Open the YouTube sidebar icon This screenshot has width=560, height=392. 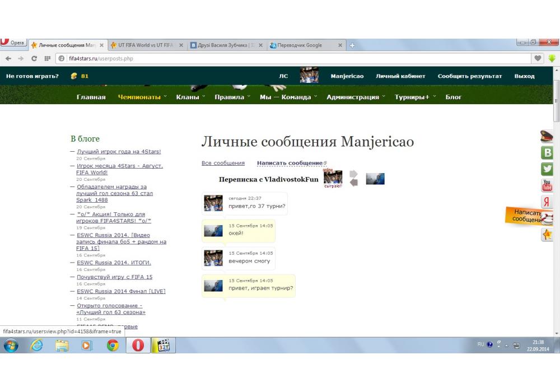click(x=547, y=185)
